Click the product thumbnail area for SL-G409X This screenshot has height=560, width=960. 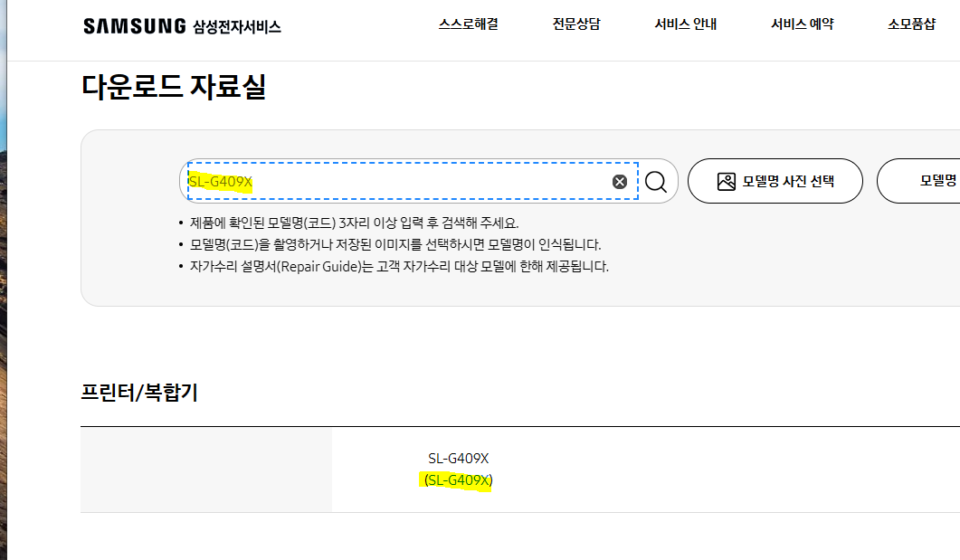206,470
